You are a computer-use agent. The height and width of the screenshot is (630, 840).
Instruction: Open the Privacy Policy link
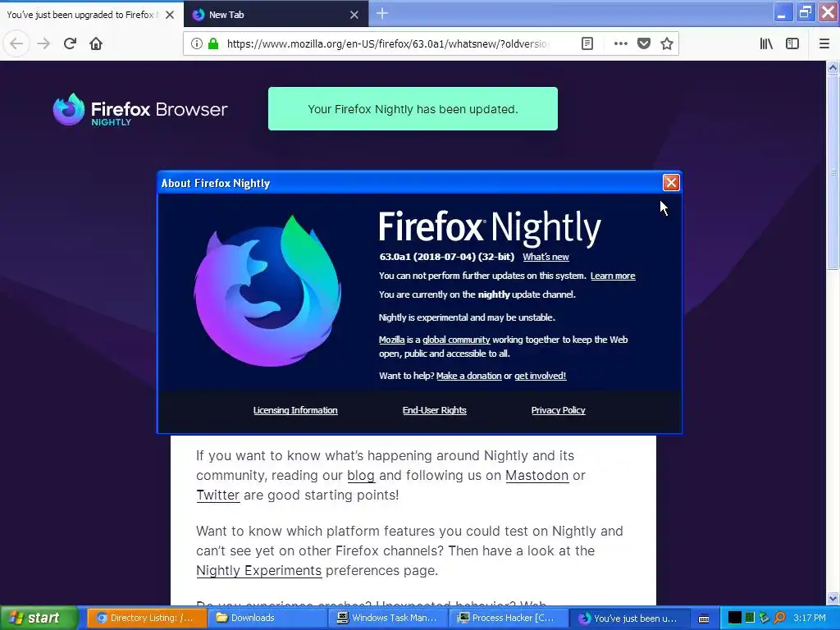pos(558,410)
